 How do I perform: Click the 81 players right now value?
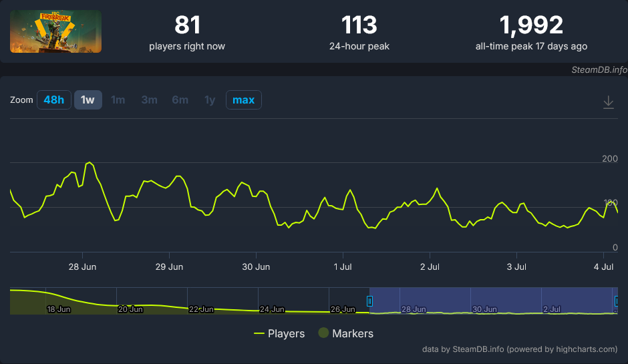(187, 25)
